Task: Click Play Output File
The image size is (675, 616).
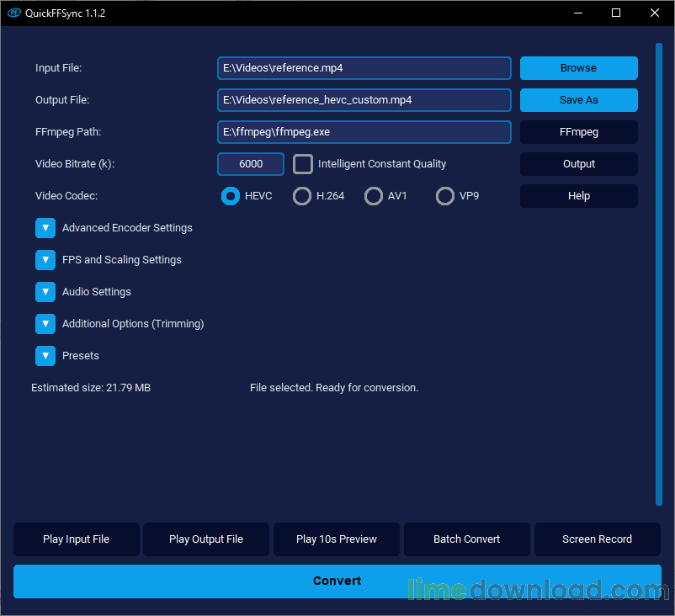Action: pyautogui.click(x=206, y=539)
